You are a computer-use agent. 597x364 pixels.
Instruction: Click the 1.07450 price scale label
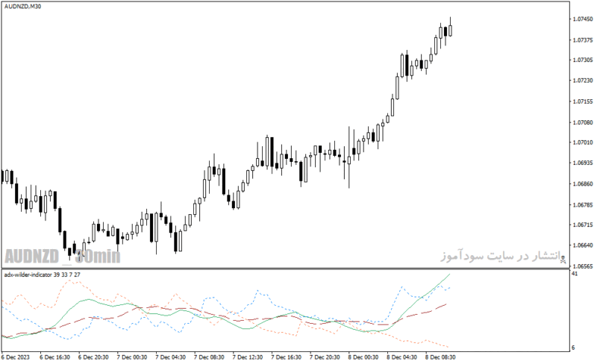(x=583, y=19)
